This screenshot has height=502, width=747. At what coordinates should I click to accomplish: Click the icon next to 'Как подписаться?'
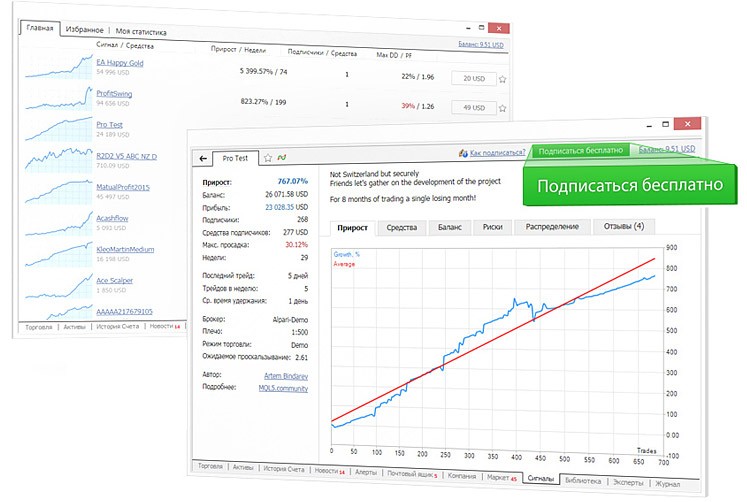click(x=463, y=153)
